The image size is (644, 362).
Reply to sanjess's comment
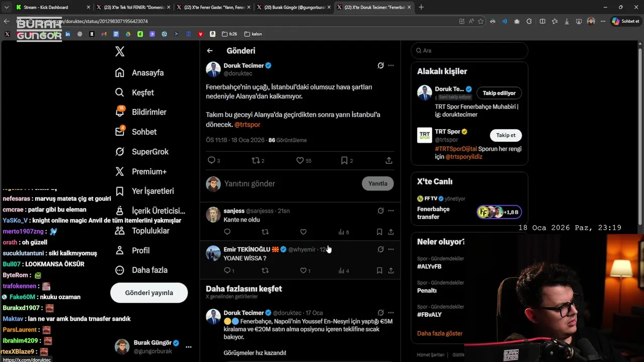click(x=227, y=232)
